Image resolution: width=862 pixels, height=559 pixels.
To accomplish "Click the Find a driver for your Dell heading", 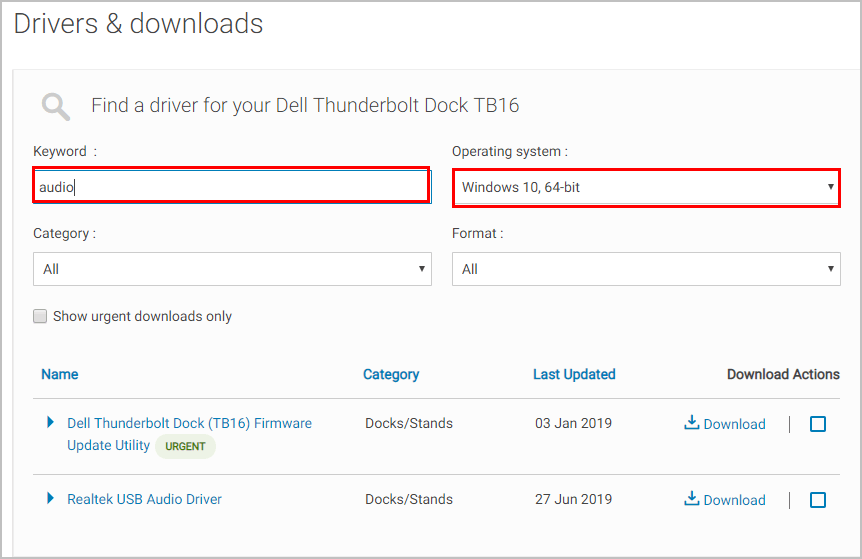I will pyautogui.click(x=305, y=105).
